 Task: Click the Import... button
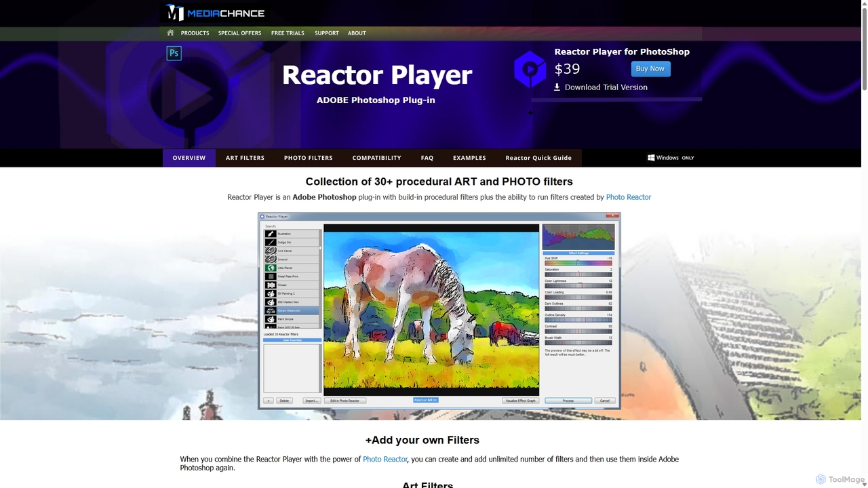[311, 401]
